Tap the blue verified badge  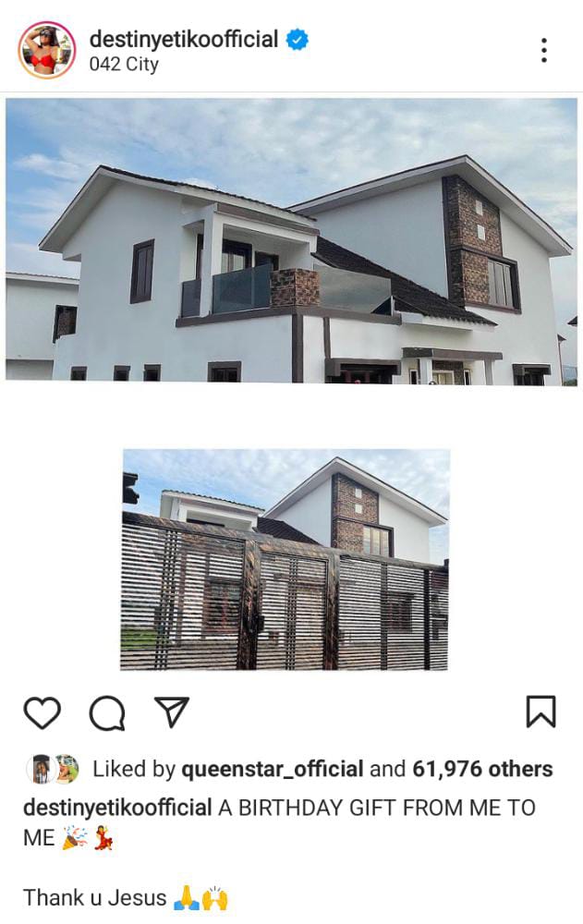click(x=298, y=40)
